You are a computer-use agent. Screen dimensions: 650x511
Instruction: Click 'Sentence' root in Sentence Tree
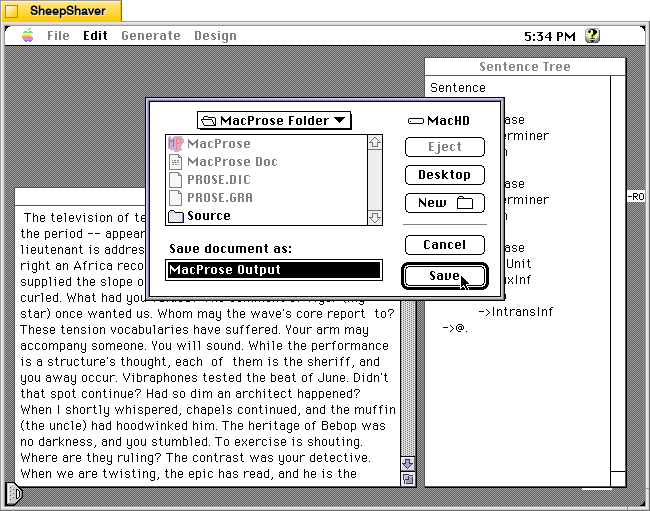point(458,88)
